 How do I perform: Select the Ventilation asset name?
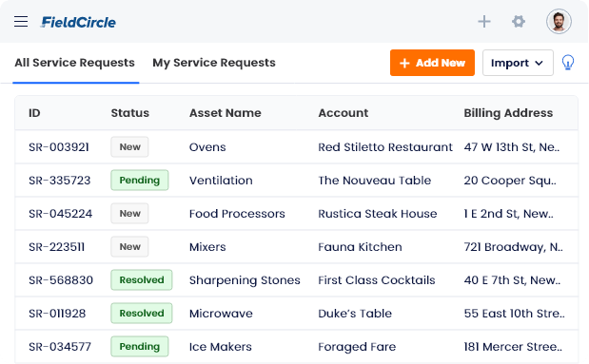point(221,181)
